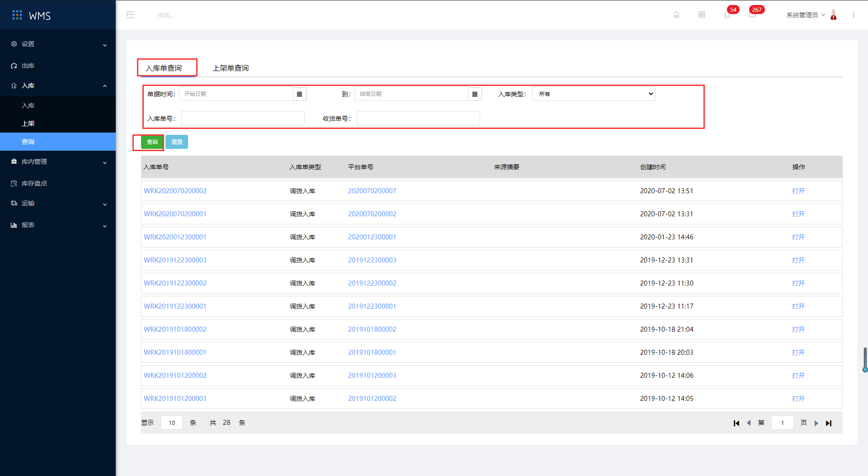Click the user avatar icon
868x476 pixels.
[834, 15]
